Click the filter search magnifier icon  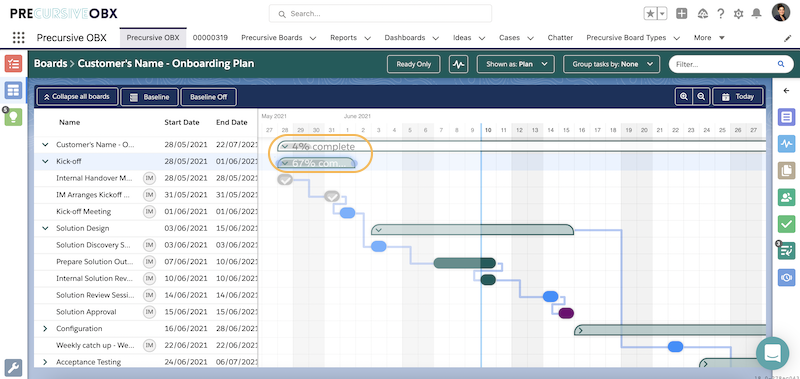781,64
